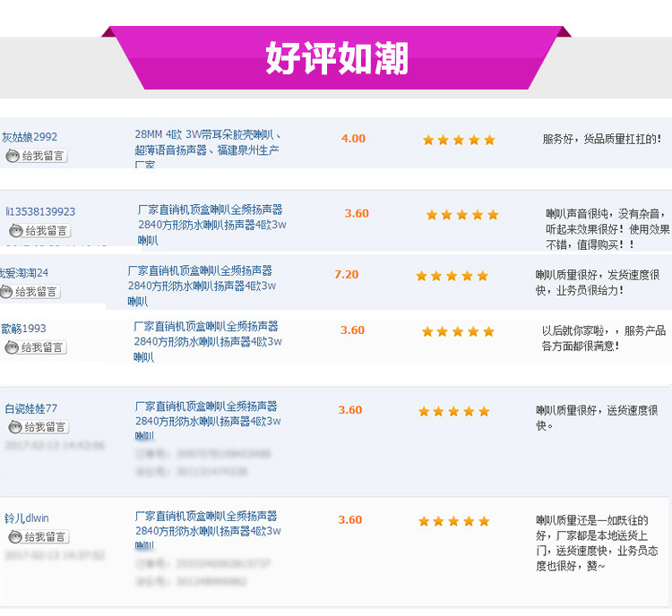Click 给我留言 button under 歆畅1993

pyautogui.click(x=36, y=347)
